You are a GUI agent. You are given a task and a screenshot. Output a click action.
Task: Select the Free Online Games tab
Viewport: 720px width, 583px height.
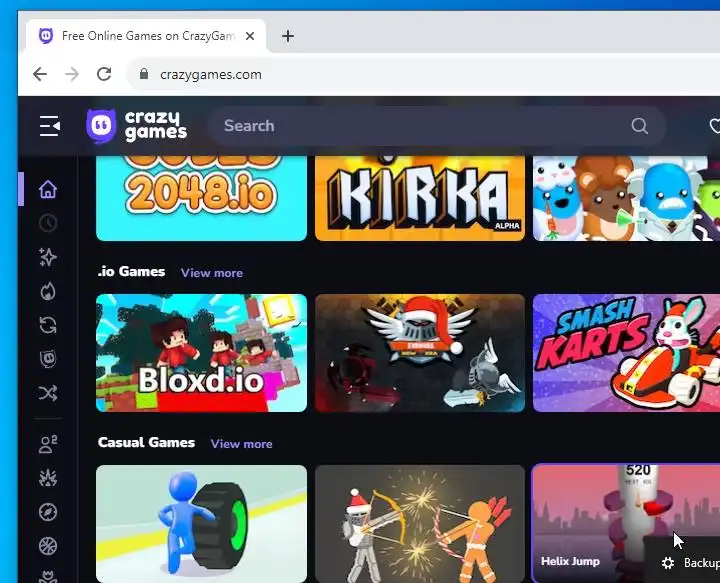coord(146,36)
